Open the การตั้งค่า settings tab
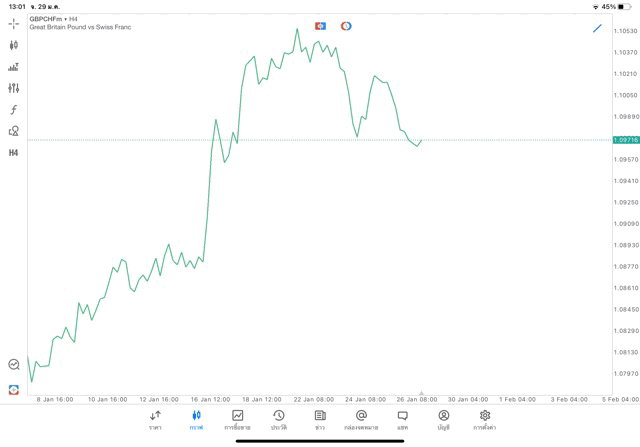Image resolution: width=640 pixels, height=447 pixels. point(485,420)
